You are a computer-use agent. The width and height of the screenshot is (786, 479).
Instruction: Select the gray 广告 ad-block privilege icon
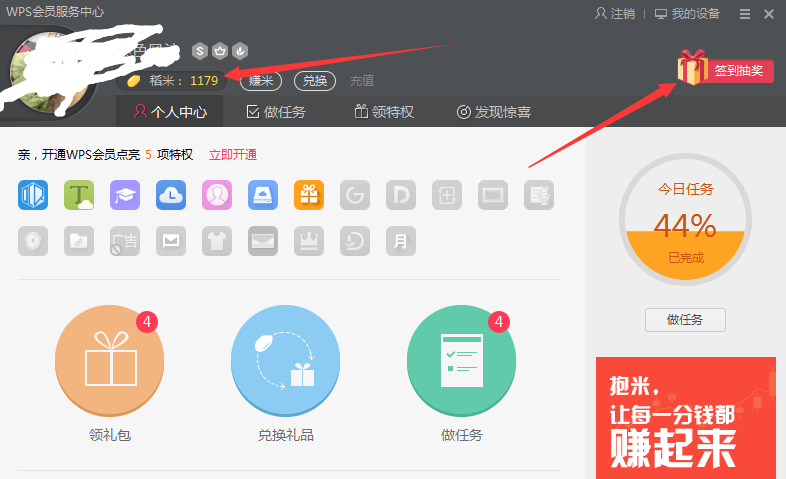pos(125,241)
